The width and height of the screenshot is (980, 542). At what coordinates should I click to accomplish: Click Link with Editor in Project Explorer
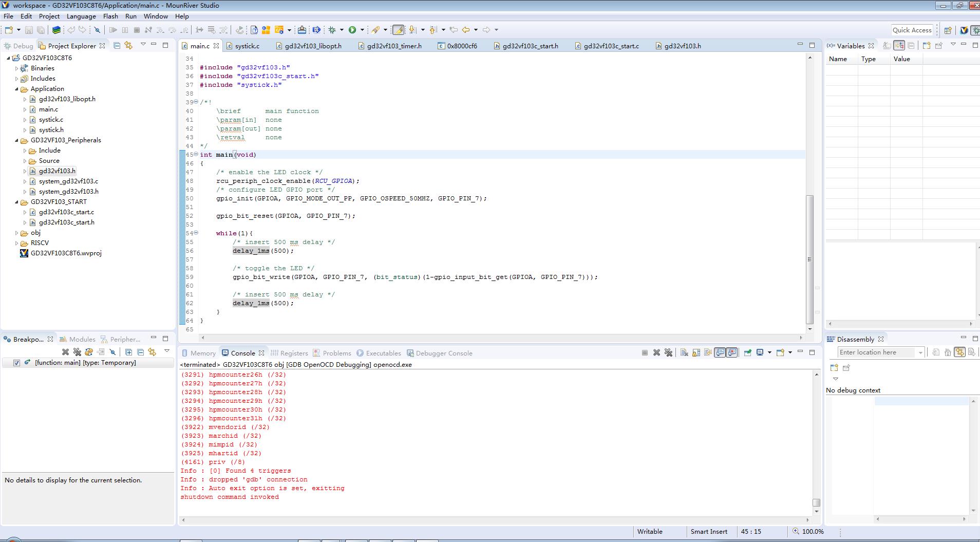tap(128, 45)
